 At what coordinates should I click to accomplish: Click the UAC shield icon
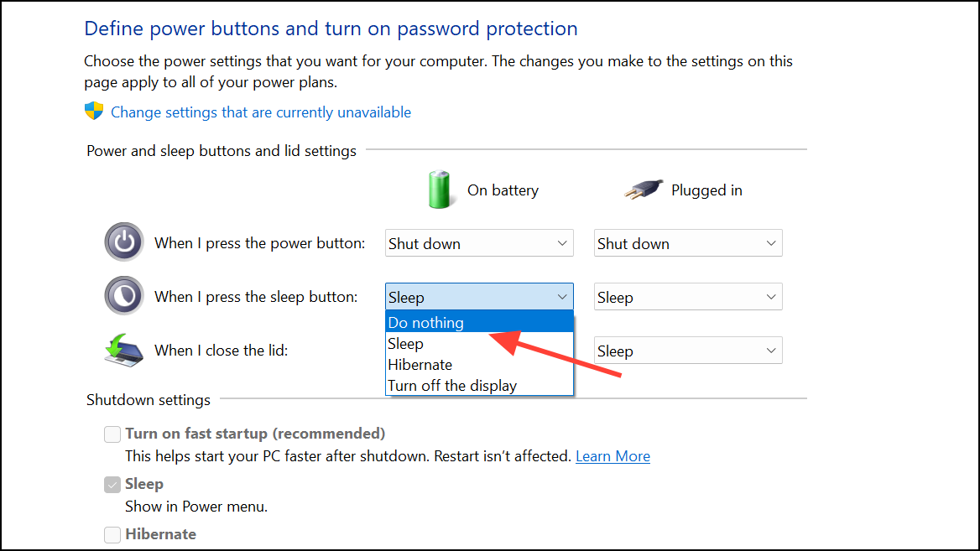tap(94, 112)
